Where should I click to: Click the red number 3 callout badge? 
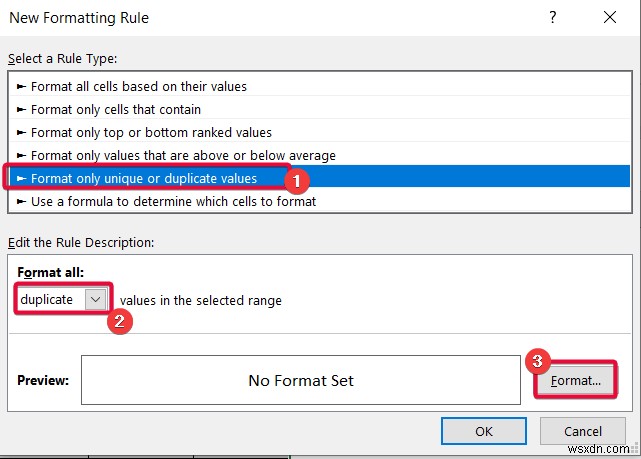click(x=538, y=361)
